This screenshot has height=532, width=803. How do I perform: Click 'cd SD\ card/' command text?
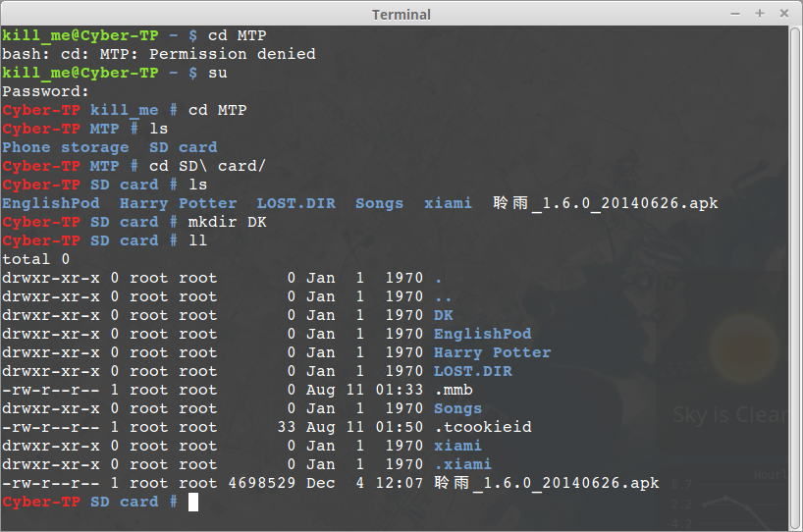tap(207, 166)
